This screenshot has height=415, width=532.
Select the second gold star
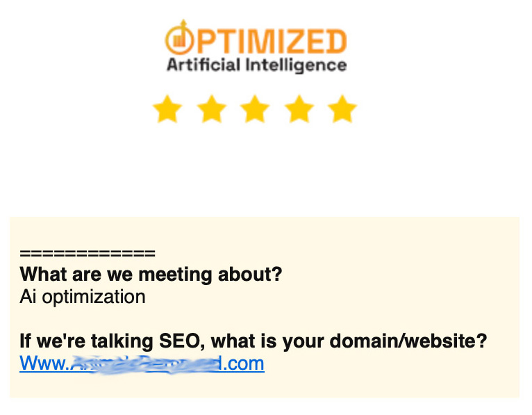(212, 110)
